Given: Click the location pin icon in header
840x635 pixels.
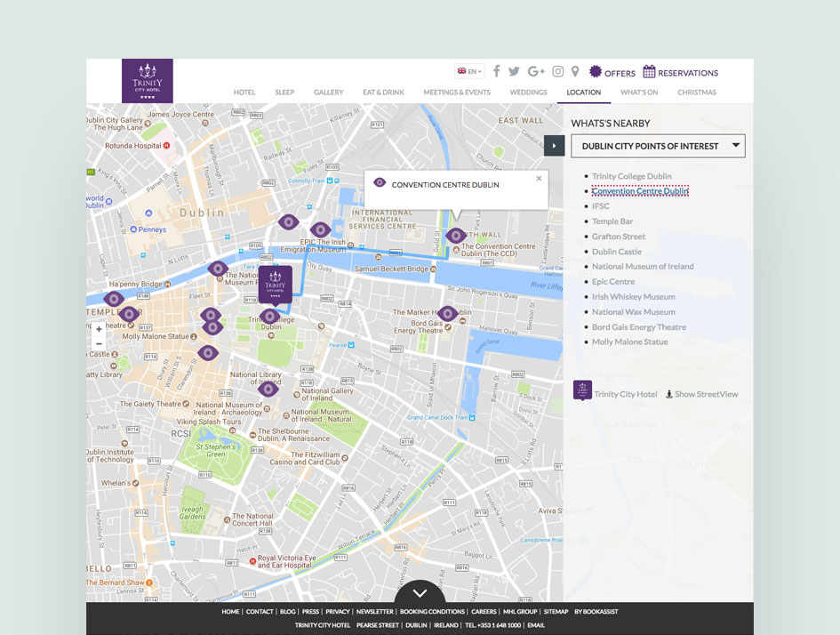Looking at the screenshot, I should click(575, 71).
